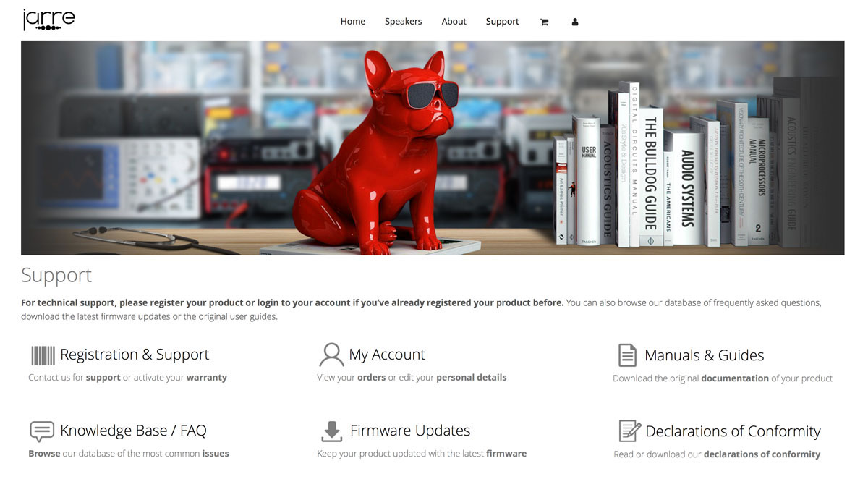This screenshot has width=868, height=487.
Task: Open the shopping cart icon
Action: tap(544, 22)
